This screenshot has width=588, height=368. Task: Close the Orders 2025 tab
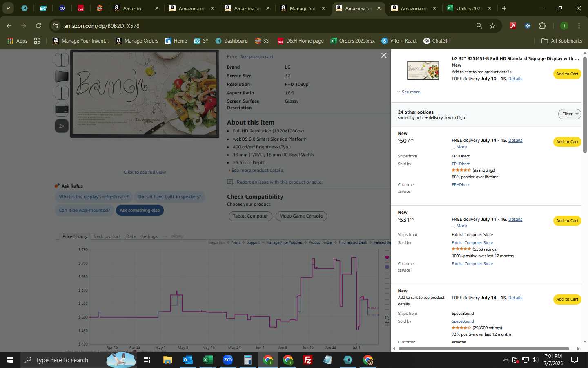tap(490, 8)
